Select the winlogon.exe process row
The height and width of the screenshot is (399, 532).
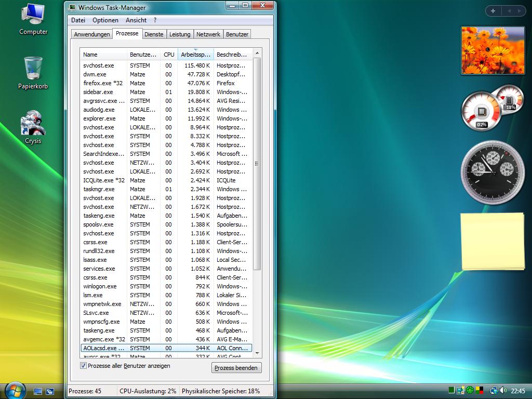tap(166, 286)
